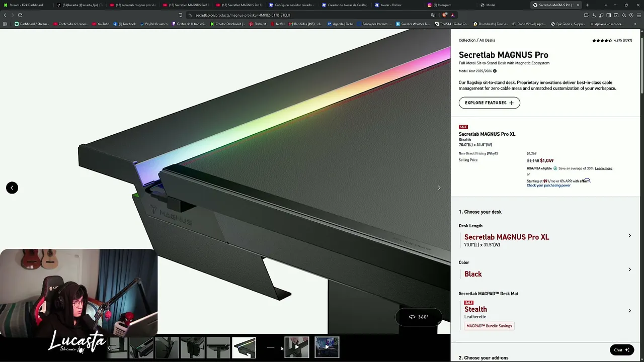The image size is (644, 362).
Task: Play the desk assembly video thumbnail
Action: tap(297, 347)
